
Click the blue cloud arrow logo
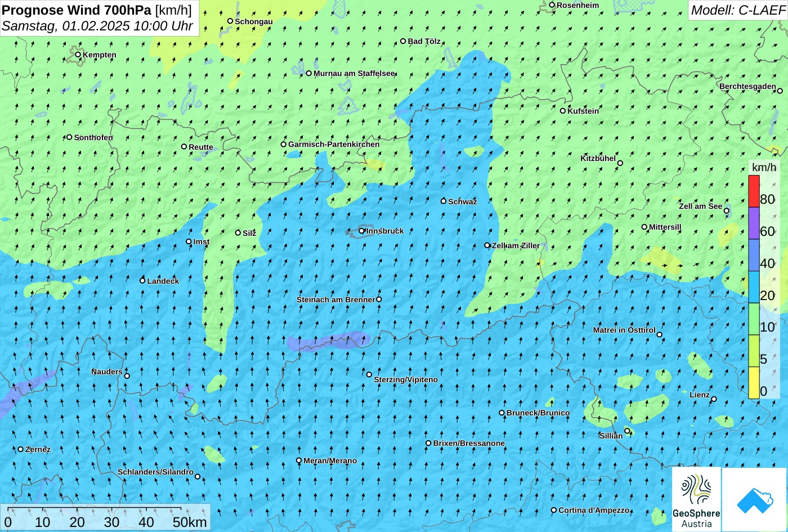(x=755, y=500)
